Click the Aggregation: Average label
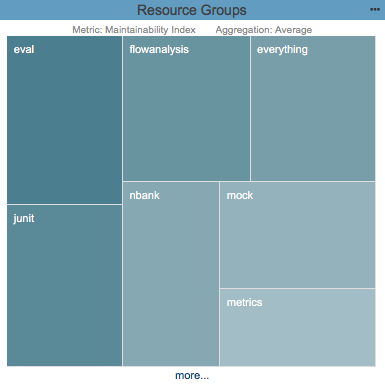385x384 pixels. tap(264, 30)
